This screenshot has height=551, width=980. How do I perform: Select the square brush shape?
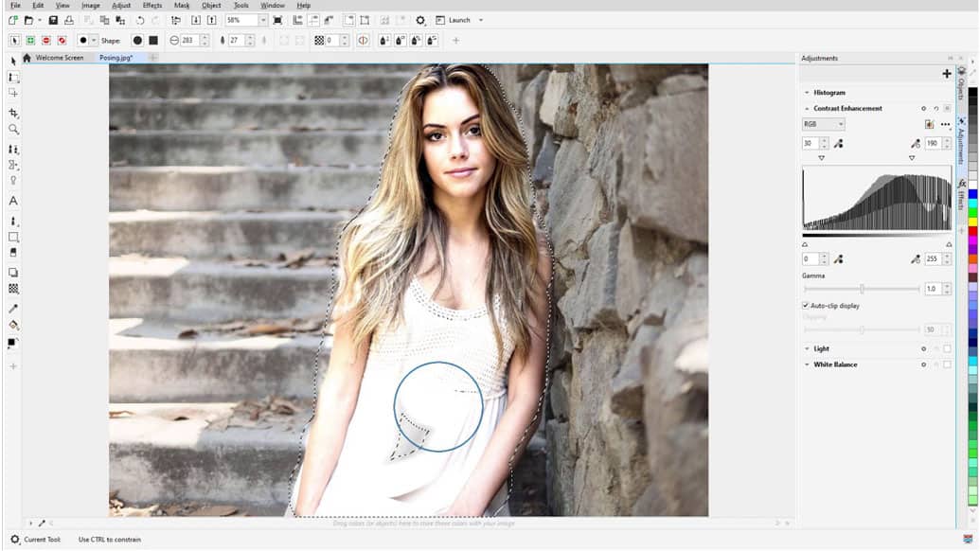[x=153, y=41]
